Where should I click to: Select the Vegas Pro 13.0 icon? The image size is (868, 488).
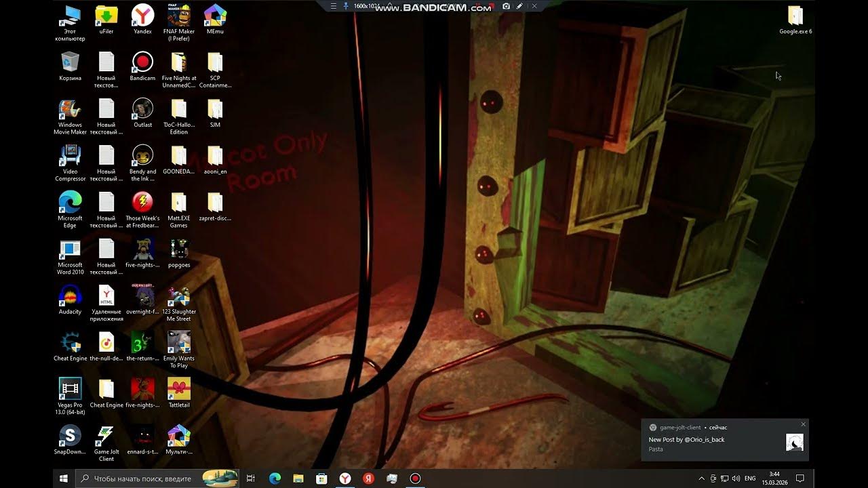(70, 389)
